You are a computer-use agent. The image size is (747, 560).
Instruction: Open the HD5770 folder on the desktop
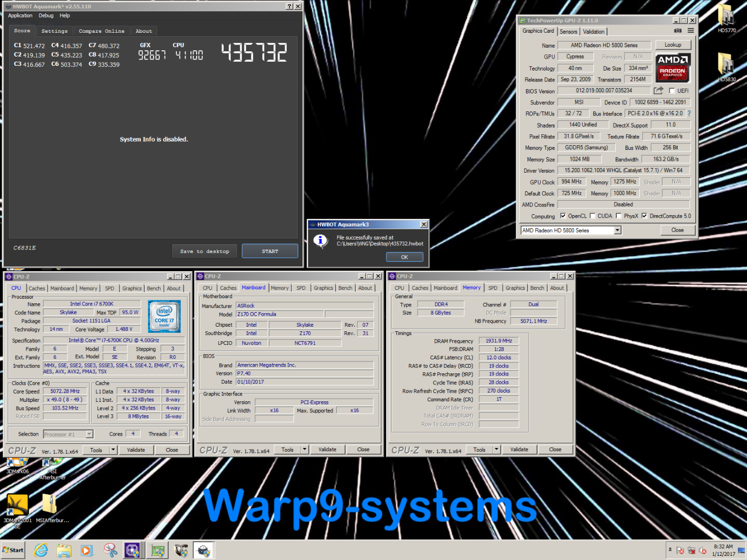(726, 19)
